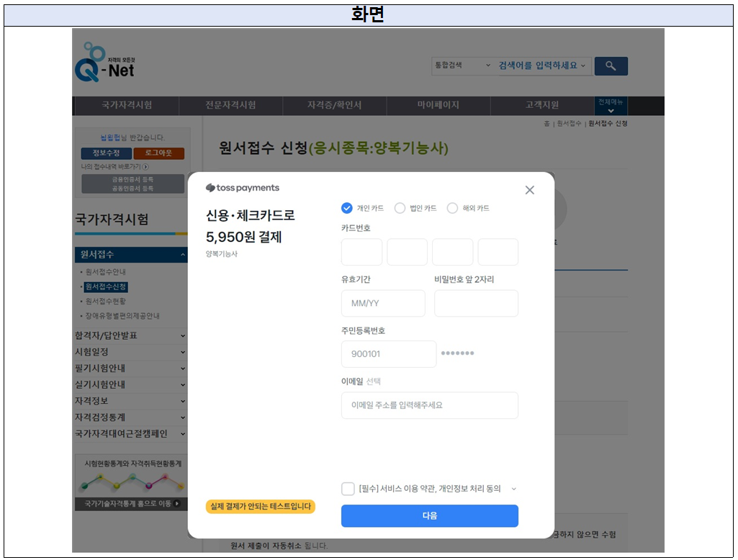The height and width of the screenshot is (560, 738).
Task: Click the 이메일 주소 input field
Action: tap(430, 405)
